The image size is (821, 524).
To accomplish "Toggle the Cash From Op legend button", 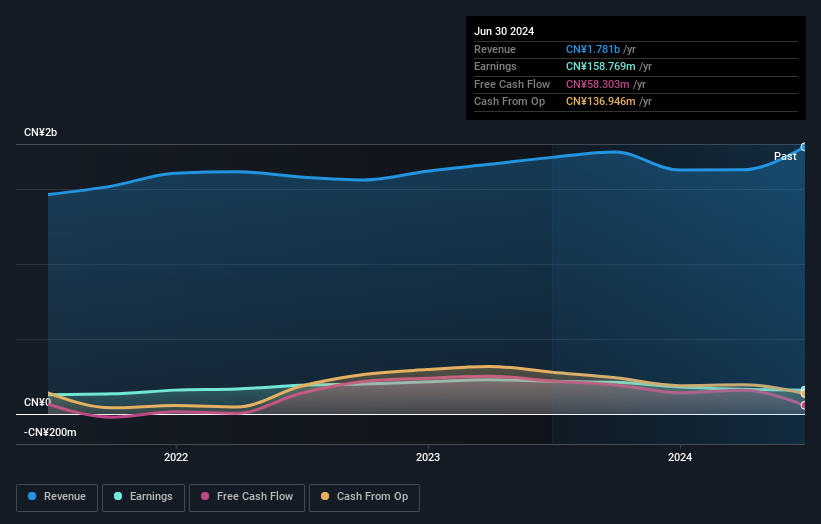I will pyautogui.click(x=364, y=497).
